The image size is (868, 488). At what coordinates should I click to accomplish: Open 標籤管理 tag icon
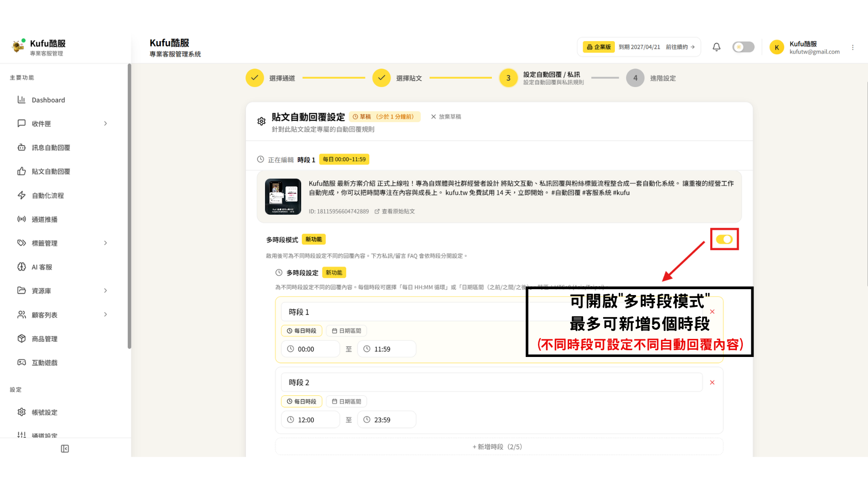(x=21, y=243)
